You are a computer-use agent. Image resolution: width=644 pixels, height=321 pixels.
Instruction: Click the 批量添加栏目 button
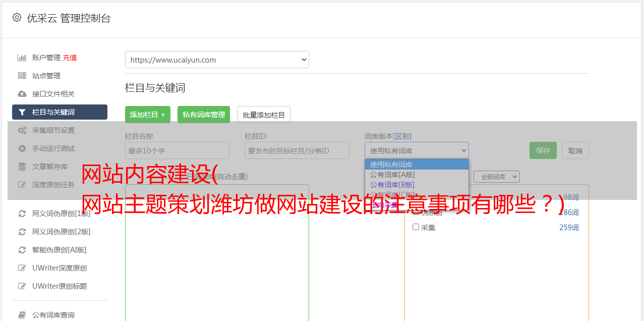264,115
